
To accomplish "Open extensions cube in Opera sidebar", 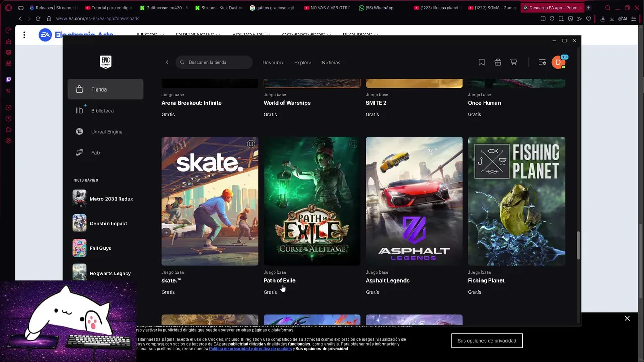I will click(x=8, y=130).
